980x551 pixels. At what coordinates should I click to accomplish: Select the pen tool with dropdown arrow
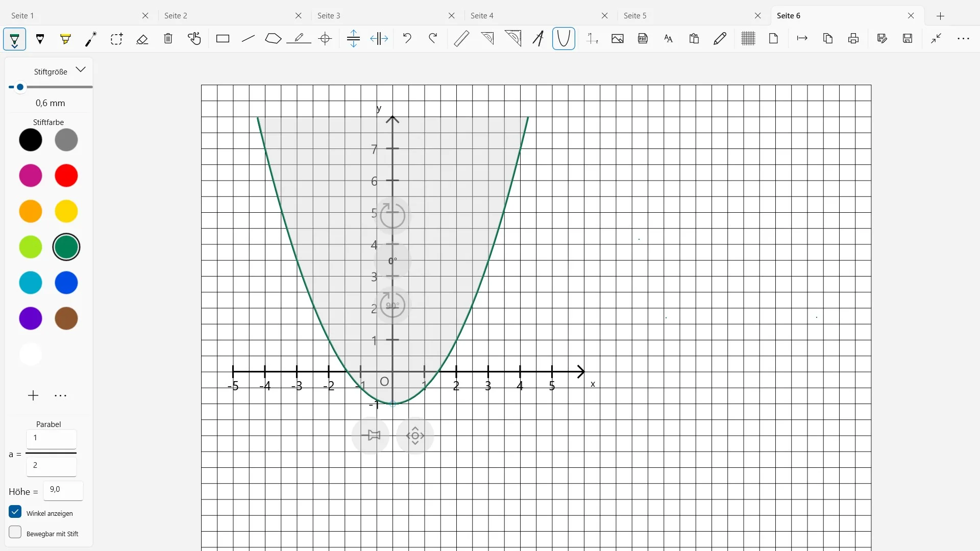14,39
